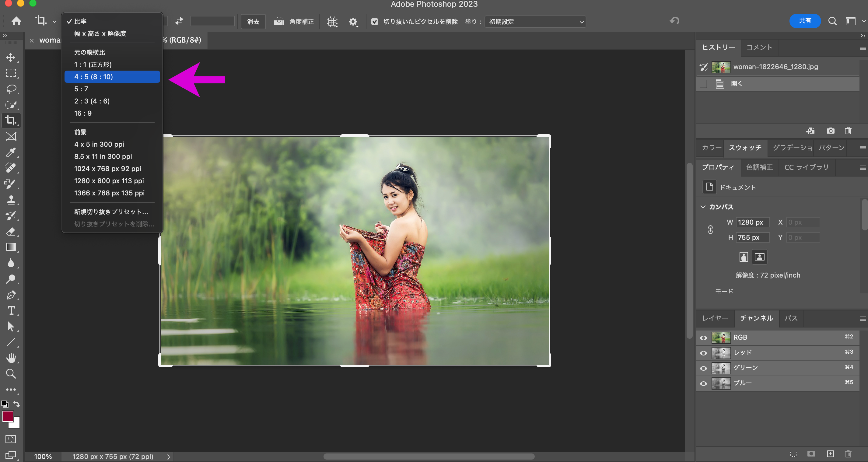Viewport: 868px width, 462px height.
Task: Select the Lasso tool
Action: [x=11, y=89]
